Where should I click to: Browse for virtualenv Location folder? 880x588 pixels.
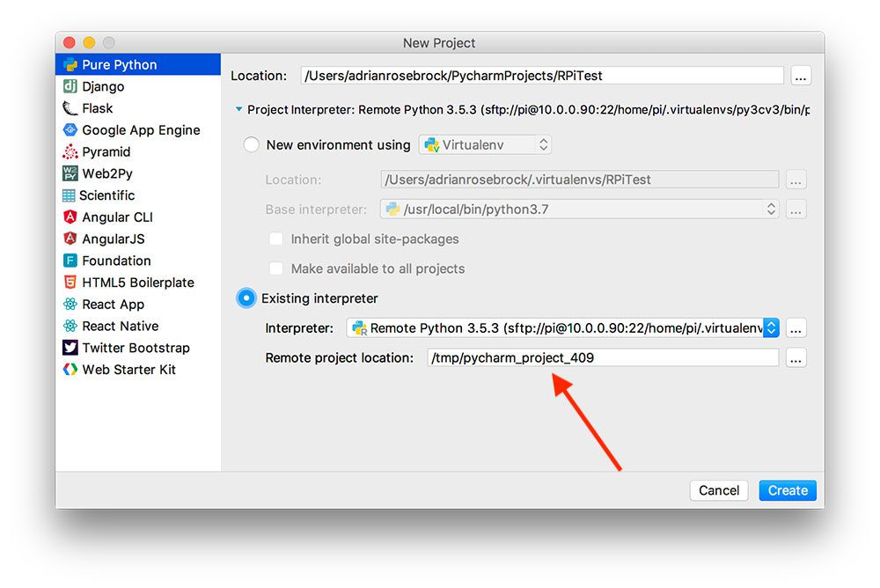(796, 180)
